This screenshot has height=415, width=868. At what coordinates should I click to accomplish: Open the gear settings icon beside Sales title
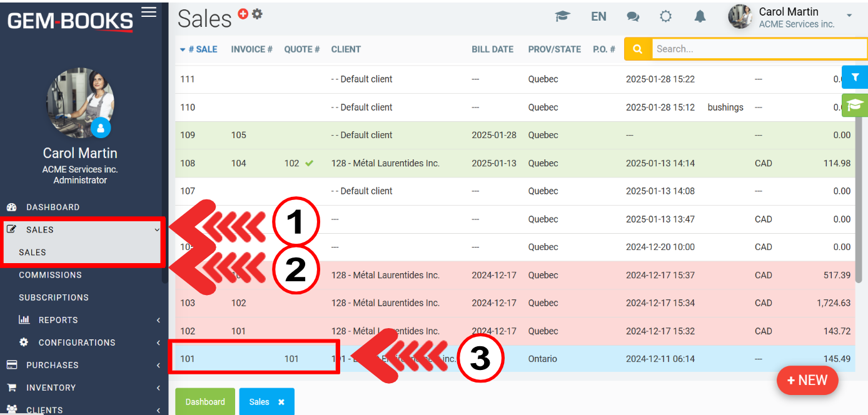257,14
